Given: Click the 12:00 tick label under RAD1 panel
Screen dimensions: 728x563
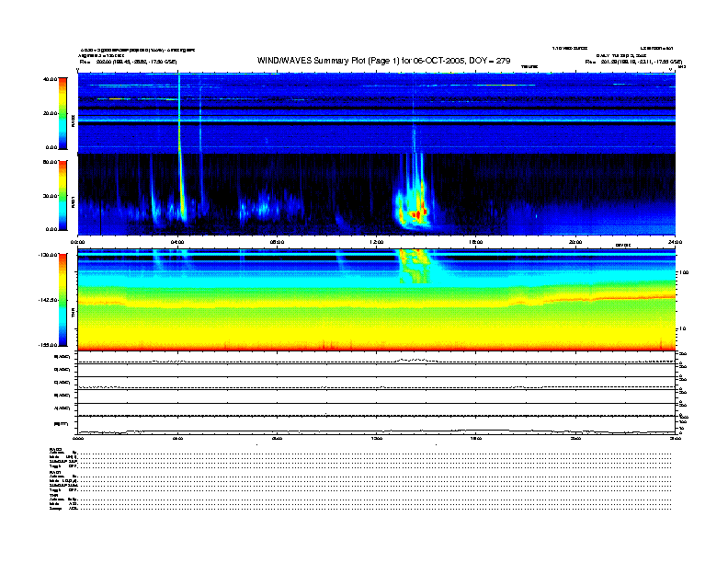Looking at the screenshot, I should pos(377,242).
